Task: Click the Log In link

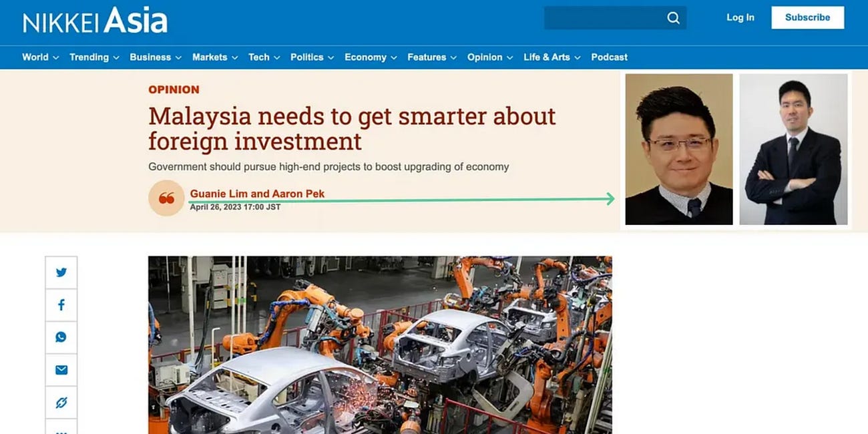Action: [740, 17]
